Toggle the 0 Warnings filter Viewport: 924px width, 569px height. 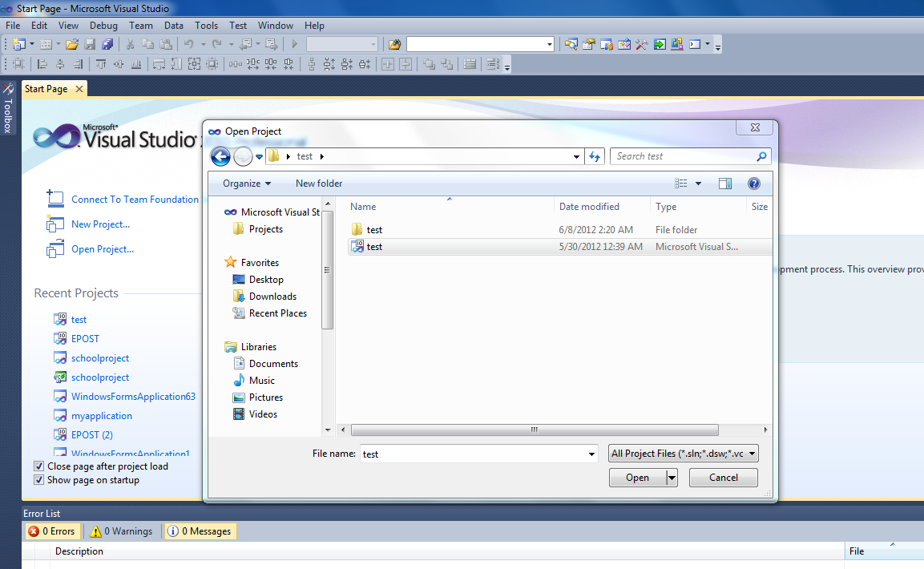[121, 531]
